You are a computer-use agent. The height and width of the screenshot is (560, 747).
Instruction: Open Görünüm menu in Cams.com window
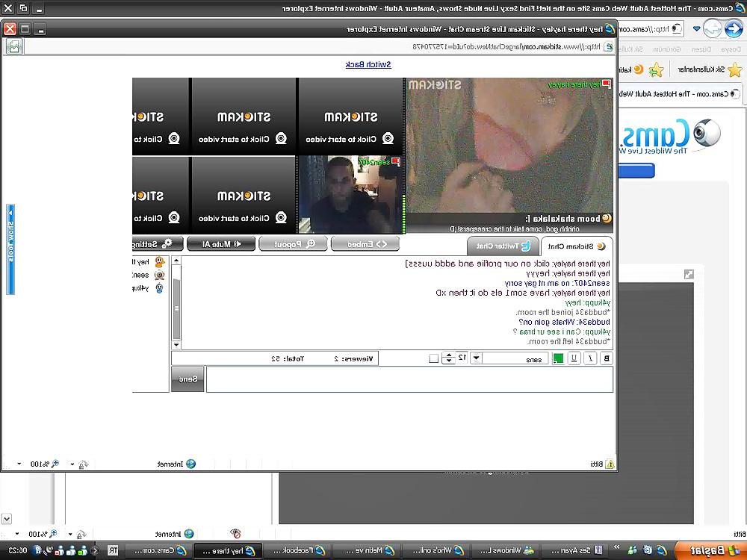[667, 49]
